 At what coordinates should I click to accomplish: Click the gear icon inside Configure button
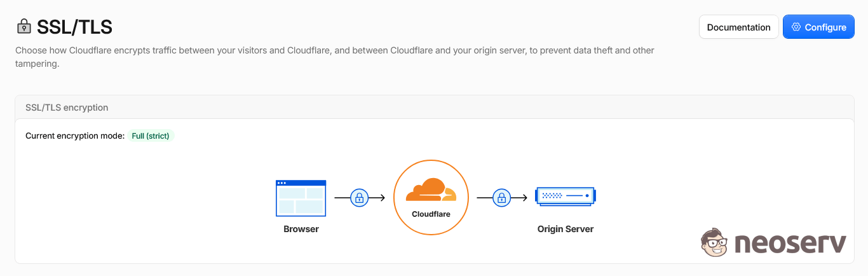(x=796, y=27)
